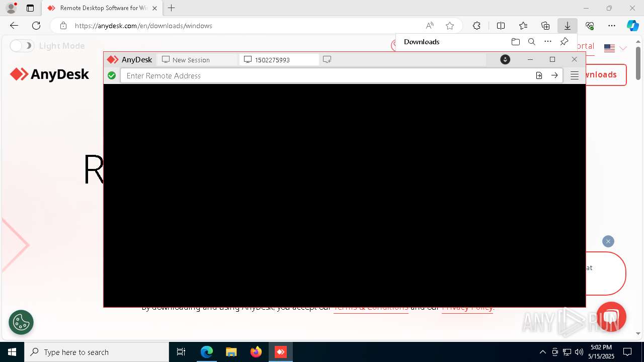This screenshot has width=644, height=362.
Task: Click the Read aloud icon
Action: pyautogui.click(x=430, y=26)
